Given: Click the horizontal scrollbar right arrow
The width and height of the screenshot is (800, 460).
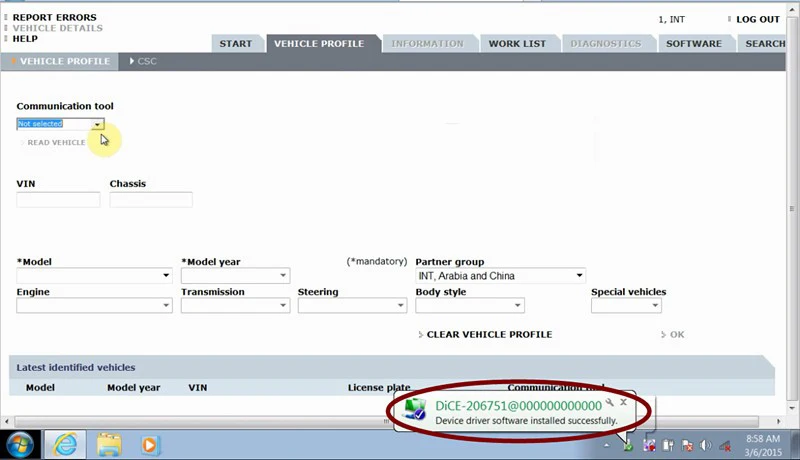Looking at the screenshot, I should point(779,421).
